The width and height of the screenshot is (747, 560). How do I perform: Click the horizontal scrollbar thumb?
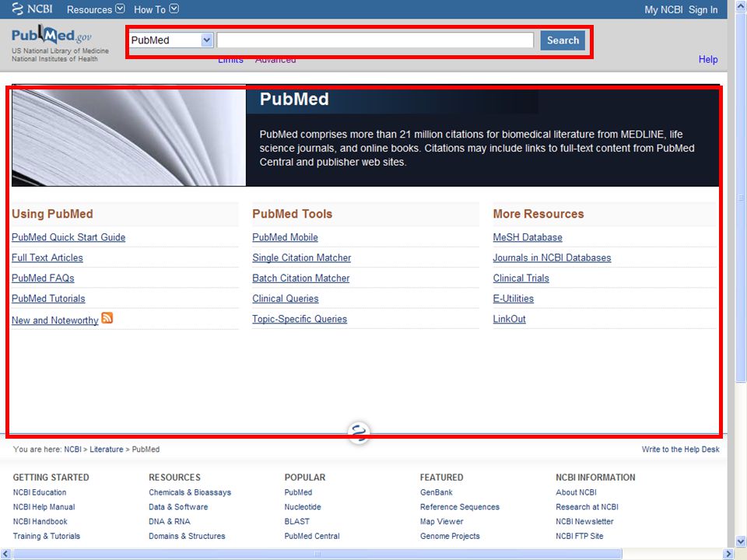[317, 554]
